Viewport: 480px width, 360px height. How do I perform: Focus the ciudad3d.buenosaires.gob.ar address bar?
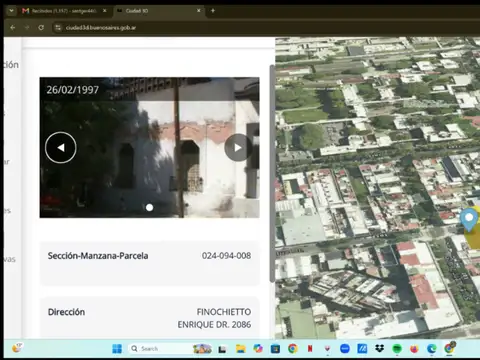click(101, 28)
